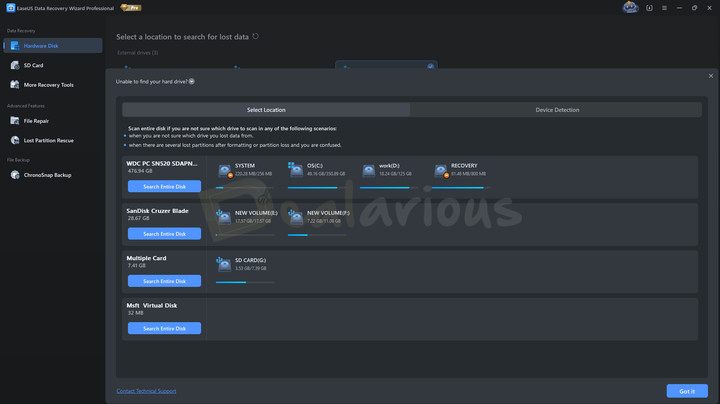720x404 pixels.
Task: Click the Pro badge in title bar
Action: [131, 8]
